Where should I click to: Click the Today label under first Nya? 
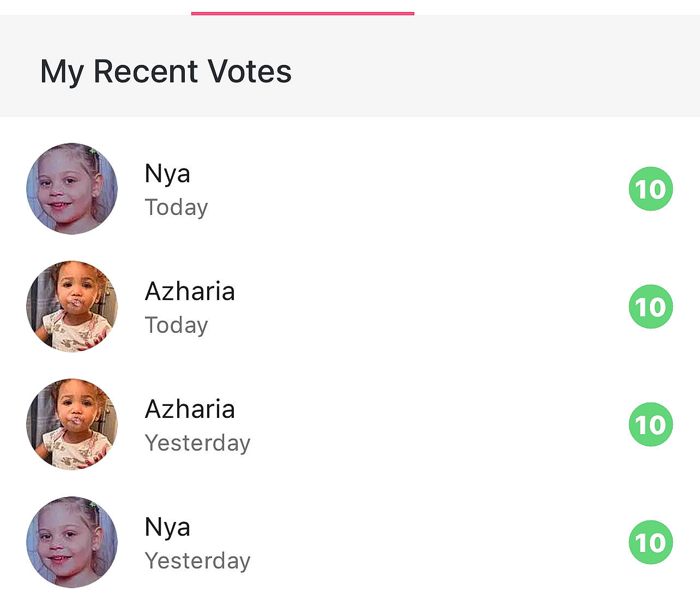click(176, 207)
